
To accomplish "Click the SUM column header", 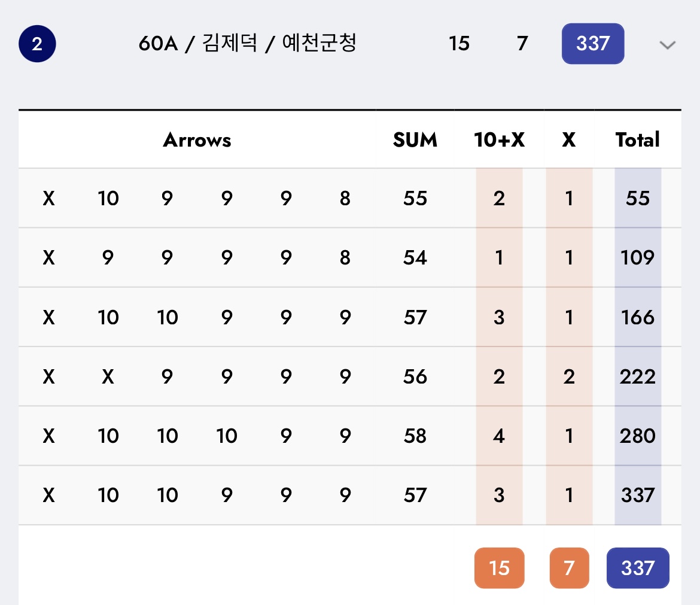I will (415, 140).
